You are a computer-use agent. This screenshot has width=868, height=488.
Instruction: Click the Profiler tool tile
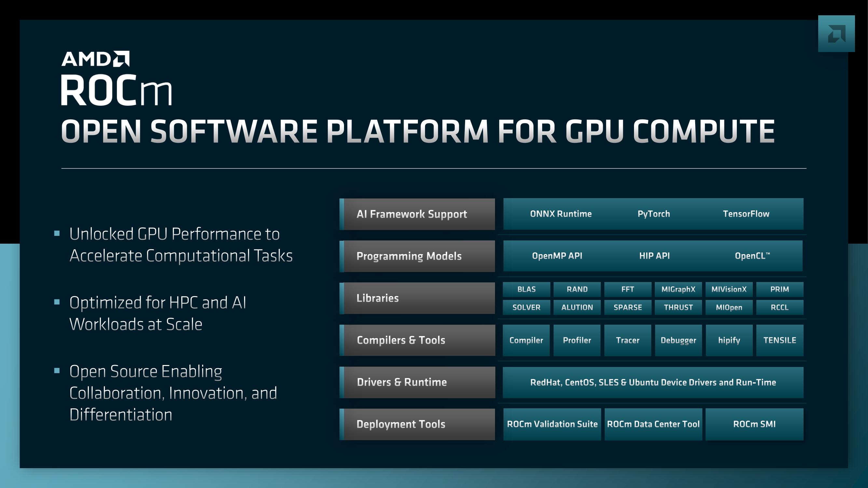(577, 341)
